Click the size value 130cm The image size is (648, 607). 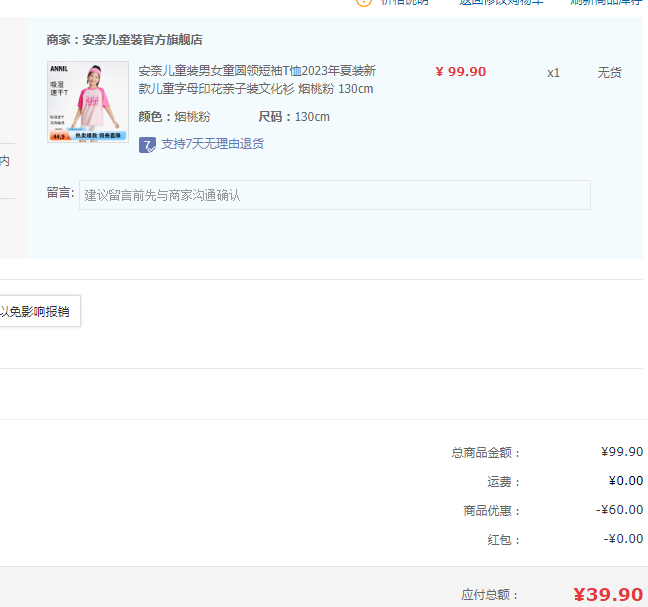tap(312, 117)
